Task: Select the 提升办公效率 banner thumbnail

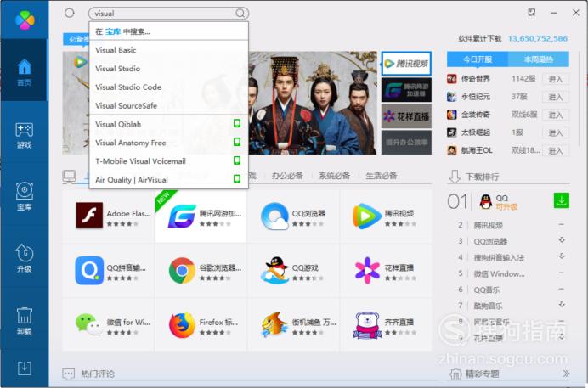Action: pyautogui.click(x=406, y=143)
